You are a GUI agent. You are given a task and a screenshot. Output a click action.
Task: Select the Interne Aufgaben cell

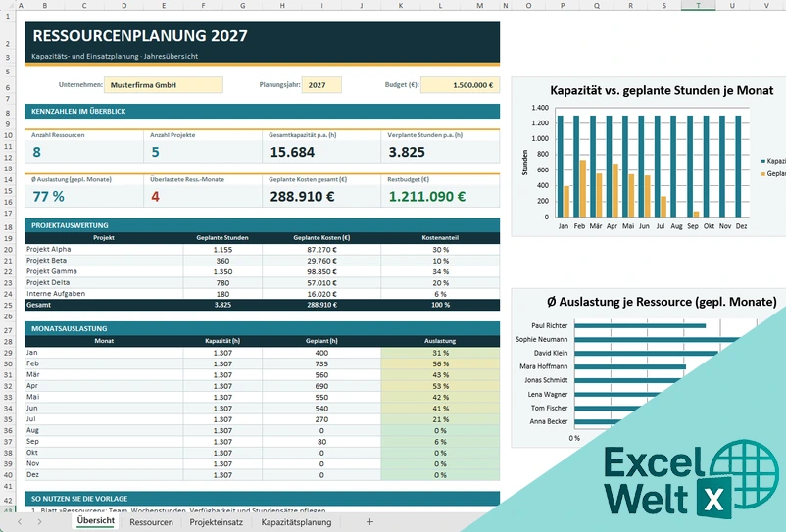104,294
